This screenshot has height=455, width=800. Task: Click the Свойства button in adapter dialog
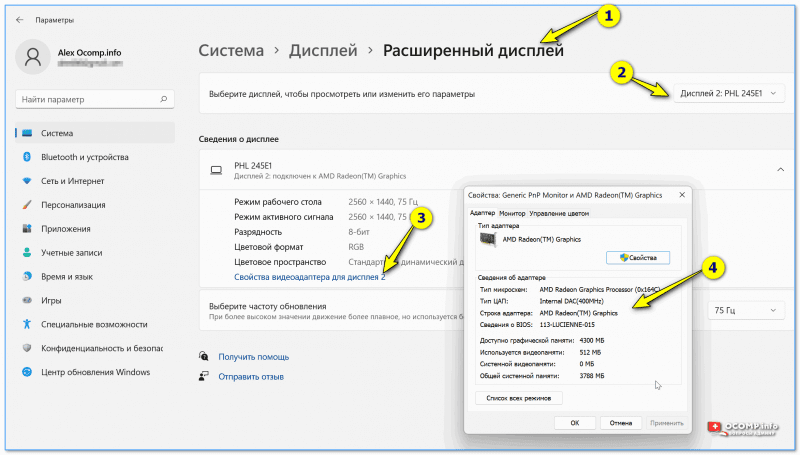pos(638,258)
